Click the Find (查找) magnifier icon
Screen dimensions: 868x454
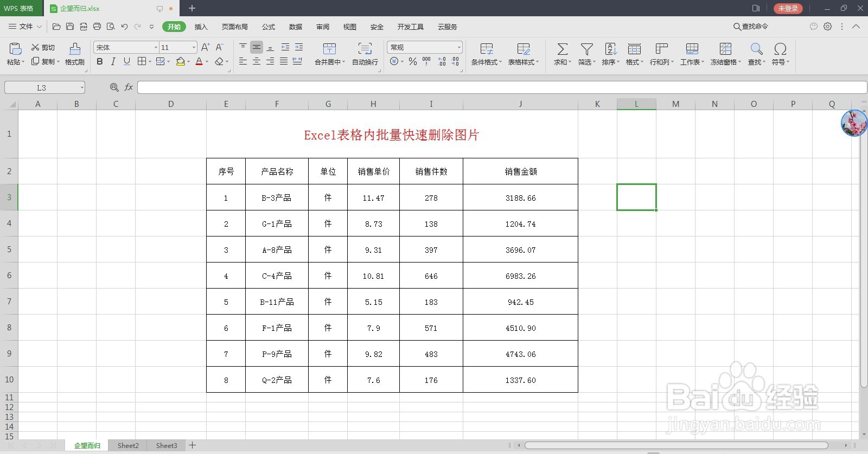pyautogui.click(x=756, y=49)
